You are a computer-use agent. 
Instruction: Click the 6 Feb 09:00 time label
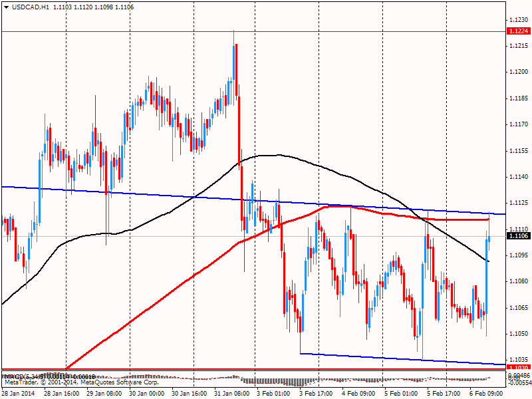pyautogui.click(x=486, y=394)
